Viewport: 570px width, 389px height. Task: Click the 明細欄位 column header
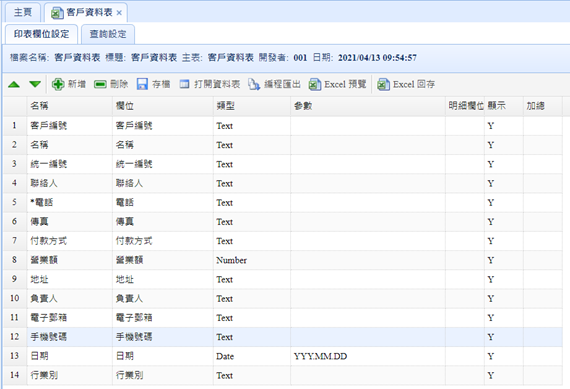point(465,106)
